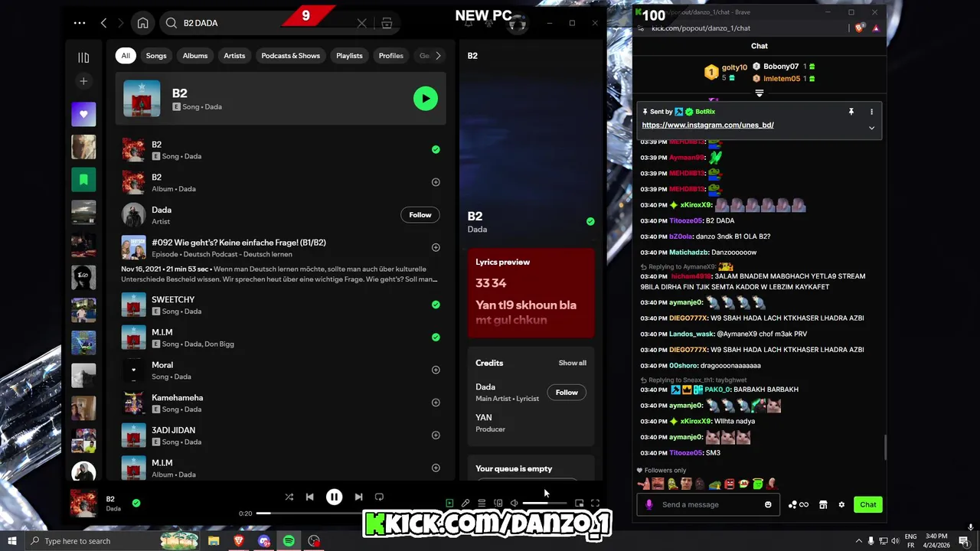Collapse the chat leaderboard handle
980x551 pixels.
point(759,93)
